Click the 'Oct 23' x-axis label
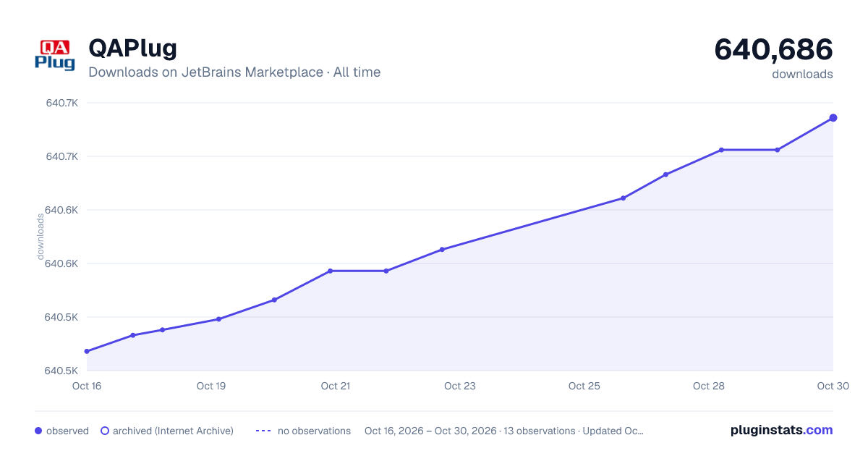 tap(460, 386)
